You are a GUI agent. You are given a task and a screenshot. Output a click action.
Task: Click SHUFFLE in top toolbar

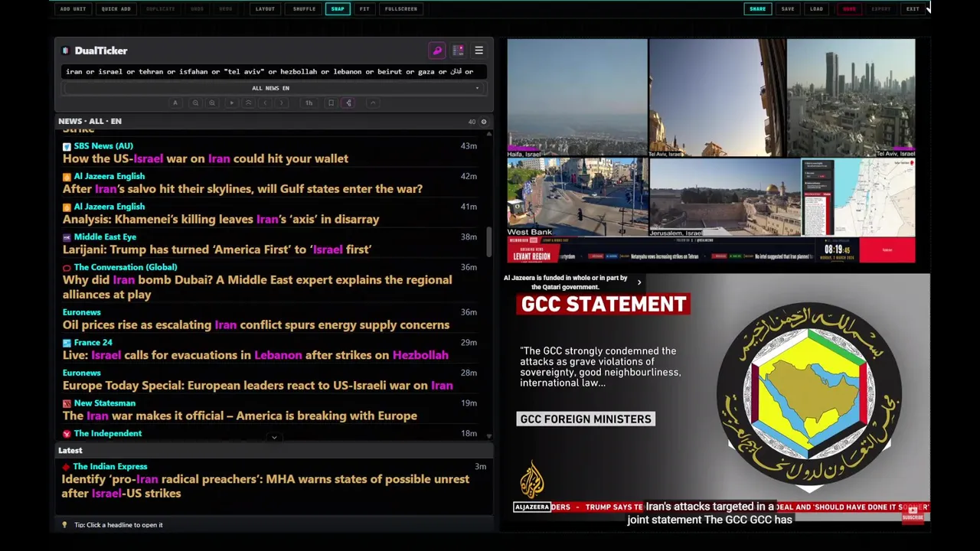point(304,9)
